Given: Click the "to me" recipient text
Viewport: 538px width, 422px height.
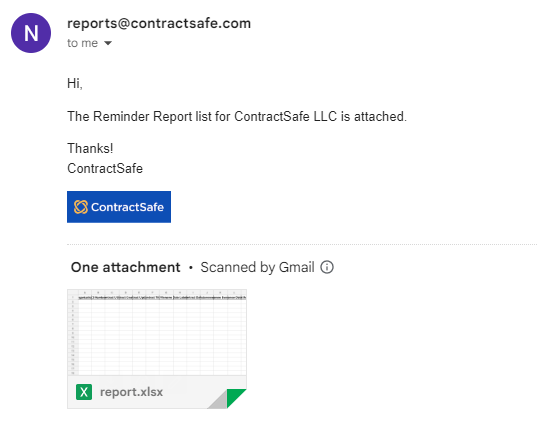Looking at the screenshot, I should click(x=83, y=43).
